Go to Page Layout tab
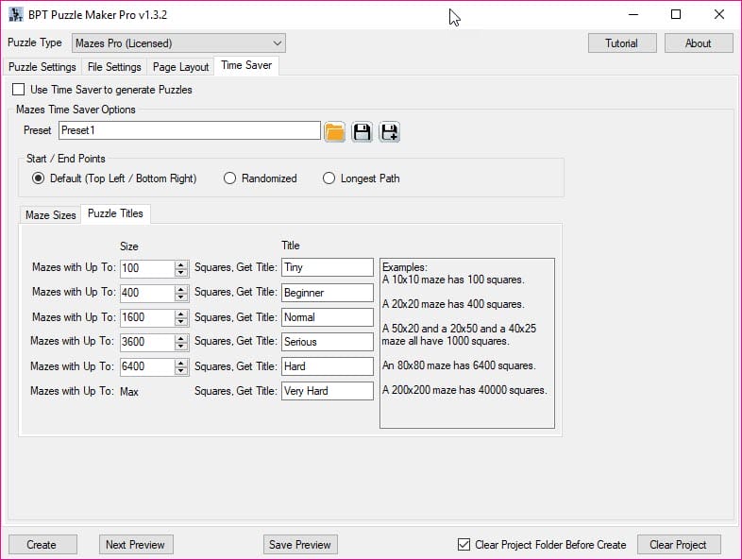Image resolution: width=742 pixels, height=560 pixels. pos(180,67)
